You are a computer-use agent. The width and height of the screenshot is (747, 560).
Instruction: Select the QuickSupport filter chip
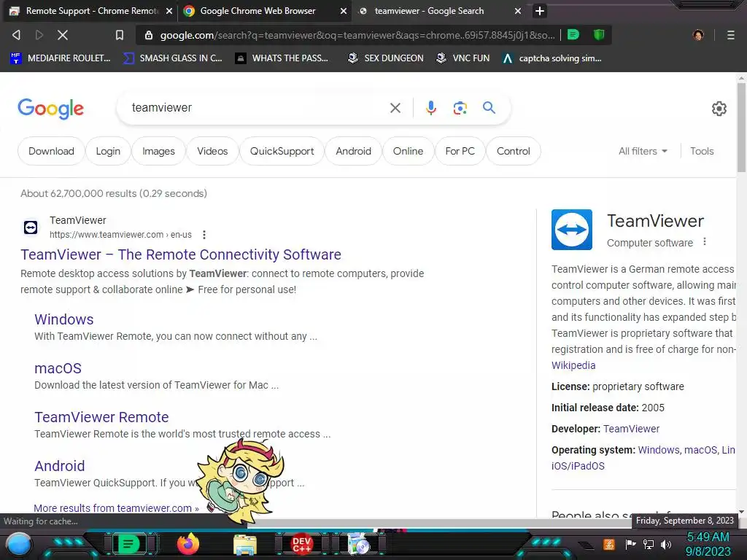click(x=282, y=151)
